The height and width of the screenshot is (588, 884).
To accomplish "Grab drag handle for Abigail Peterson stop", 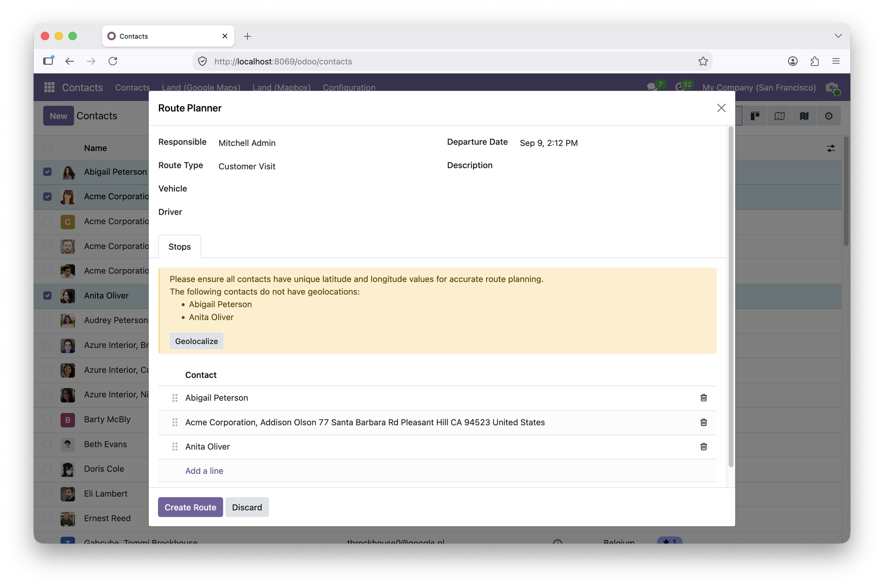I will 175,398.
